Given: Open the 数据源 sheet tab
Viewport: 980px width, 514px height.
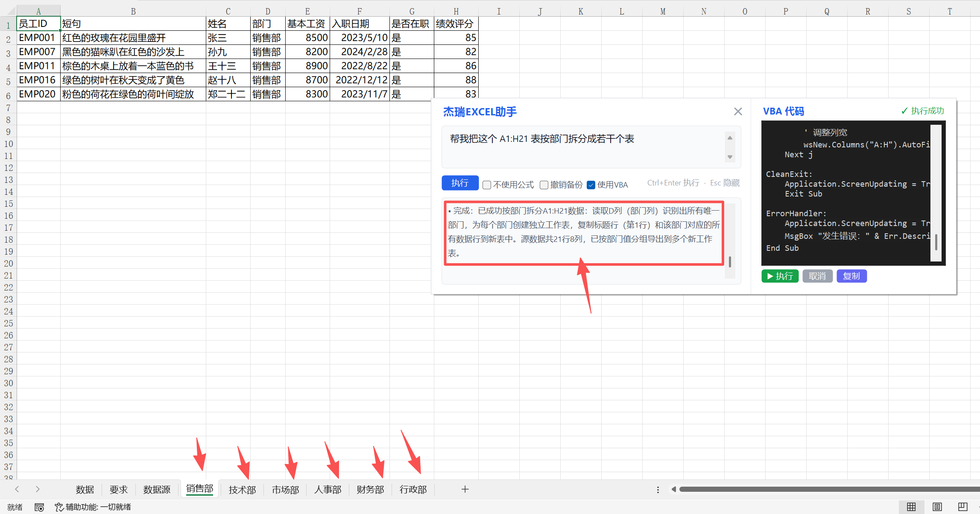Looking at the screenshot, I should pyautogui.click(x=157, y=490).
